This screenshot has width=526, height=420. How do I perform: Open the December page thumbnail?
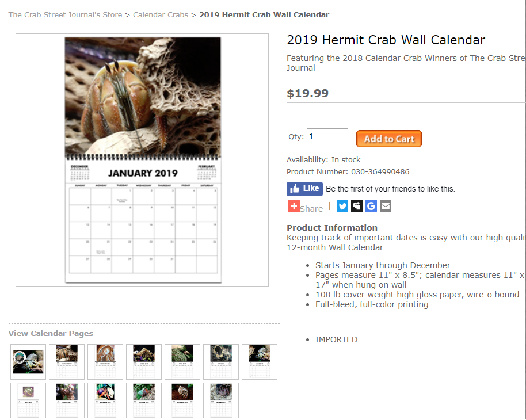(x=221, y=400)
